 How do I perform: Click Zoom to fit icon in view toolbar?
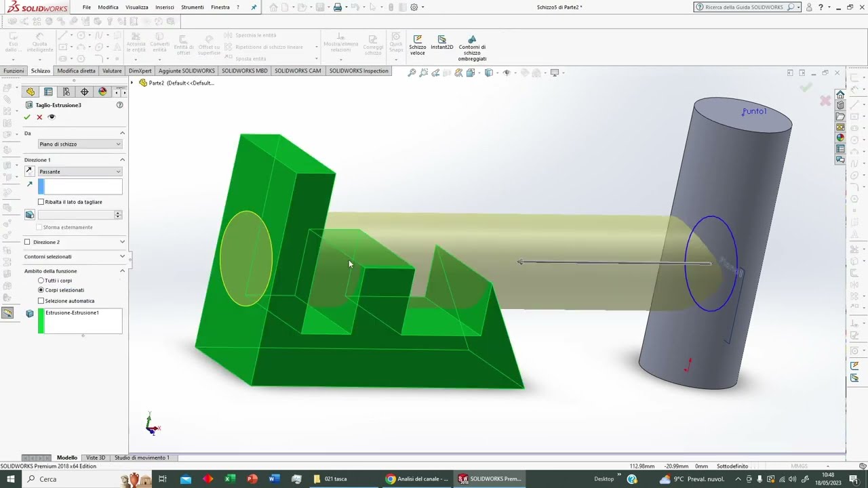pos(412,73)
